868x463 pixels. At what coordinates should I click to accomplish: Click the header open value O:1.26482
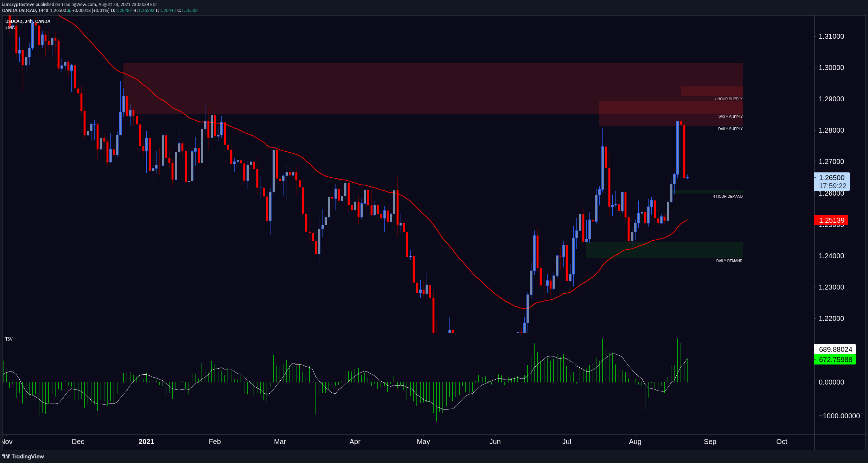[x=121, y=11]
